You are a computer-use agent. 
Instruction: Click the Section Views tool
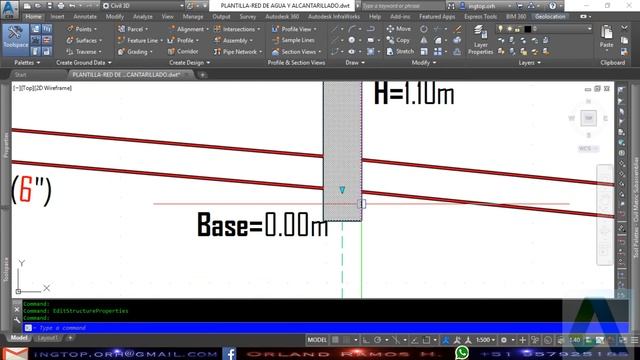click(297, 52)
